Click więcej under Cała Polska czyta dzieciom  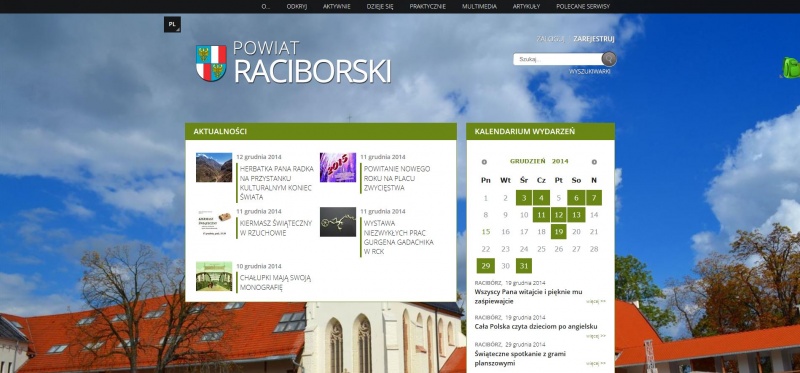coord(596,336)
